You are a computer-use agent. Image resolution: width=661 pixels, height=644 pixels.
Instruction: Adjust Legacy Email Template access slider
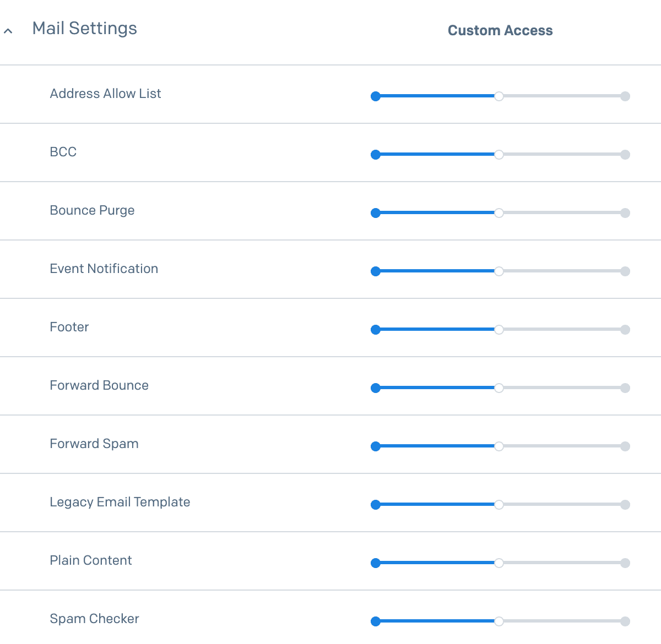coord(499,505)
